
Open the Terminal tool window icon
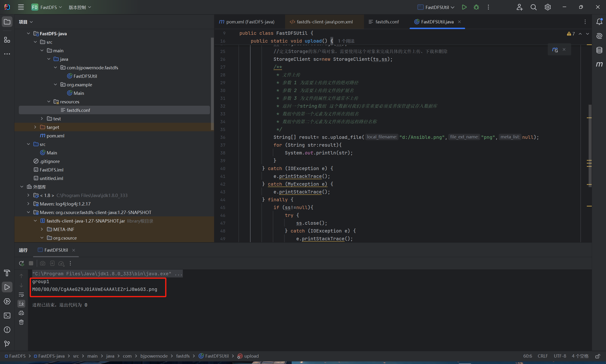click(7, 316)
